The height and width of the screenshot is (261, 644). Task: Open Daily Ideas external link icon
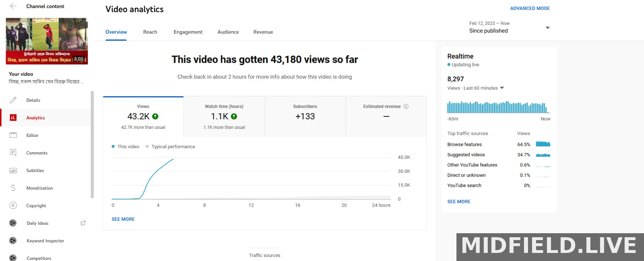point(83,223)
